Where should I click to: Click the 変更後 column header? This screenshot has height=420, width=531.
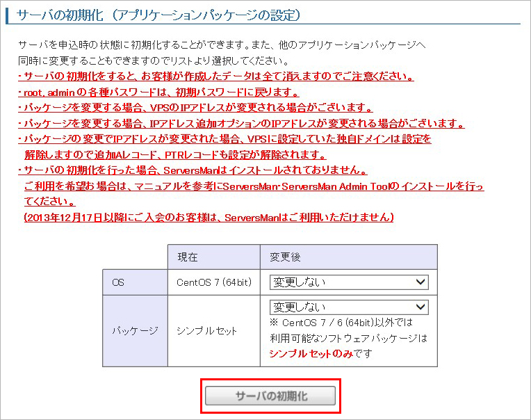click(x=285, y=257)
